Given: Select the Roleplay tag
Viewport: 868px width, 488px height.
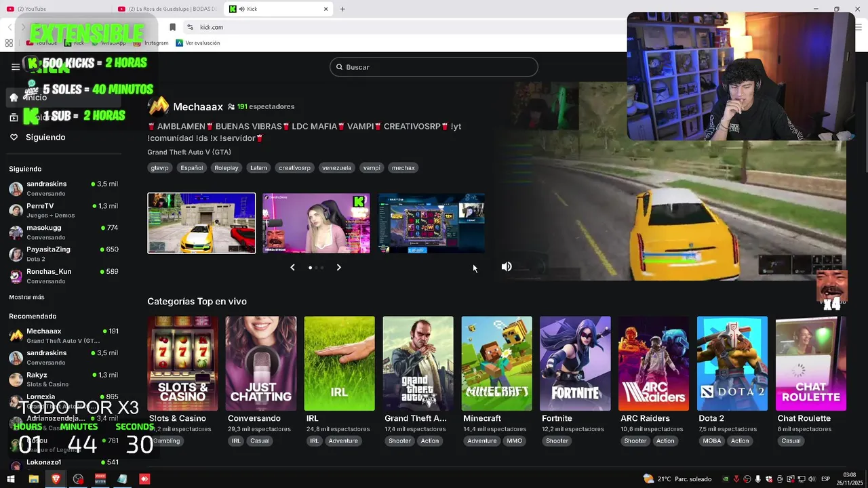Looking at the screenshot, I should 226,168.
